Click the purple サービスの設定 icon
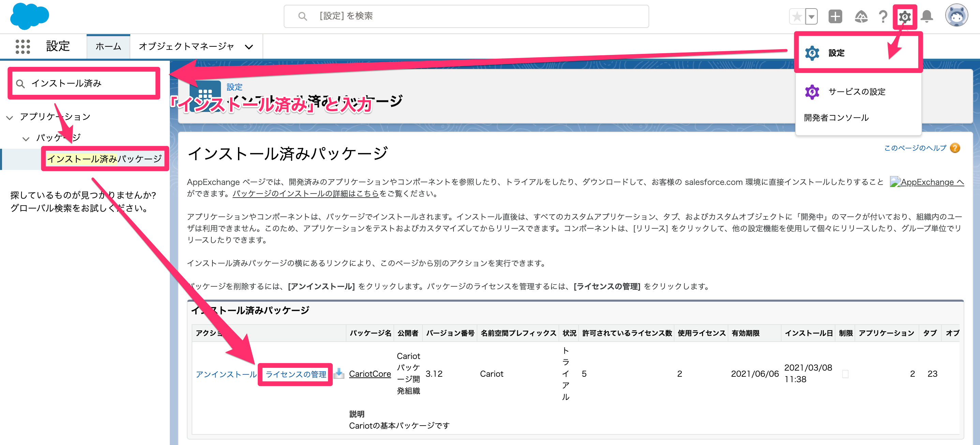980x445 pixels. pos(812,92)
